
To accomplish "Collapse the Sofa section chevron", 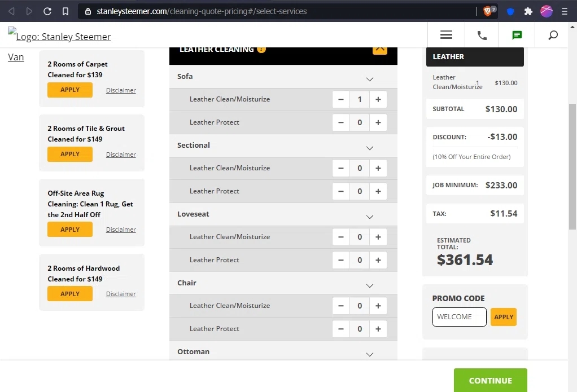I will [370, 79].
